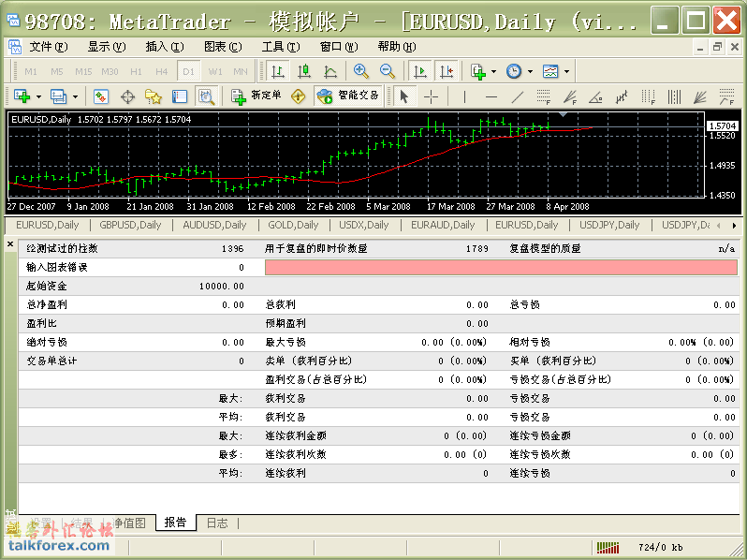Toggle the M1 timeframe button
Image resolution: width=747 pixels, height=560 pixels.
[31, 71]
